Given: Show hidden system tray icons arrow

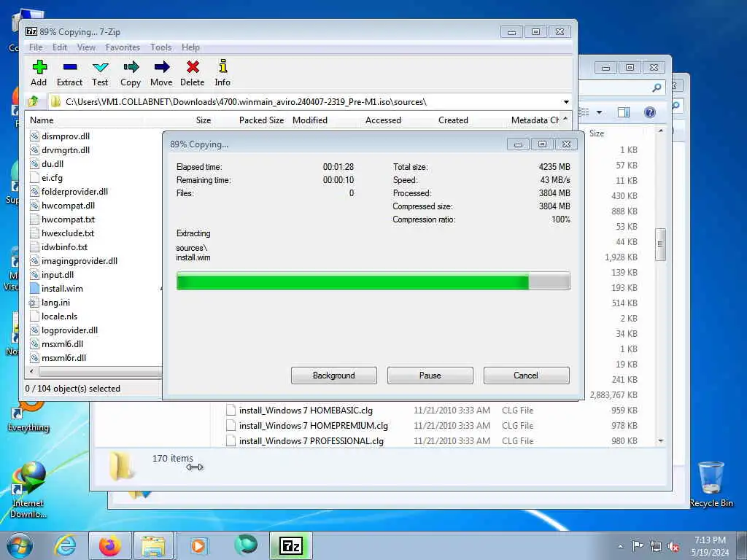Looking at the screenshot, I should coord(620,546).
